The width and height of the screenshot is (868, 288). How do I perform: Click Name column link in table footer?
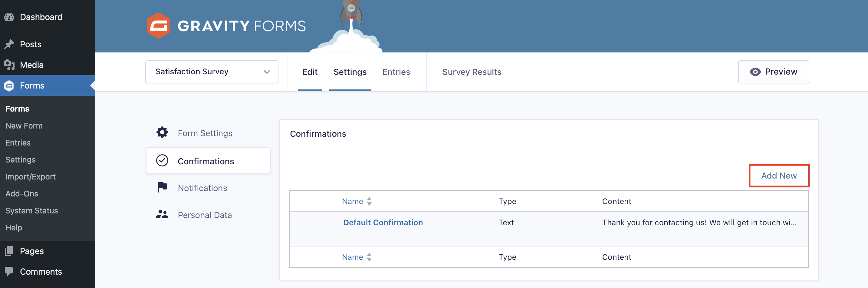(352, 257)
